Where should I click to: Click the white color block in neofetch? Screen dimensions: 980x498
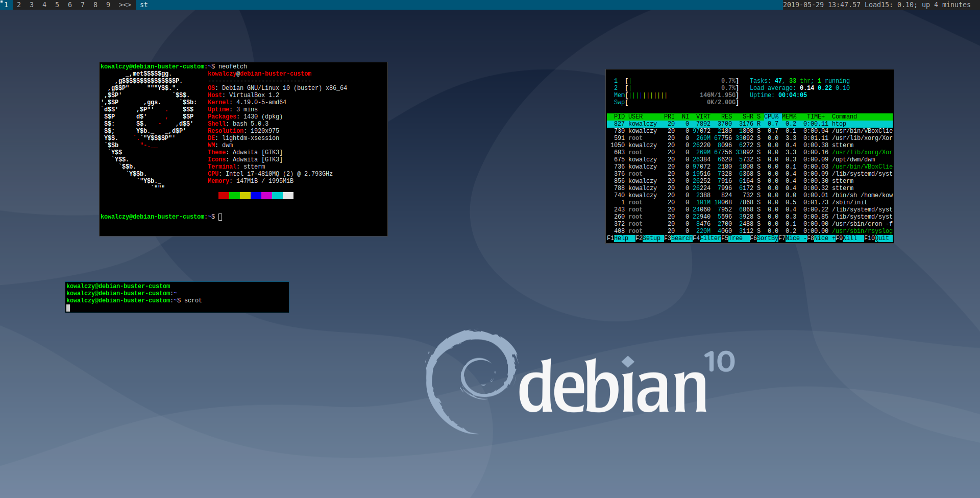click(x=288, y=196)
